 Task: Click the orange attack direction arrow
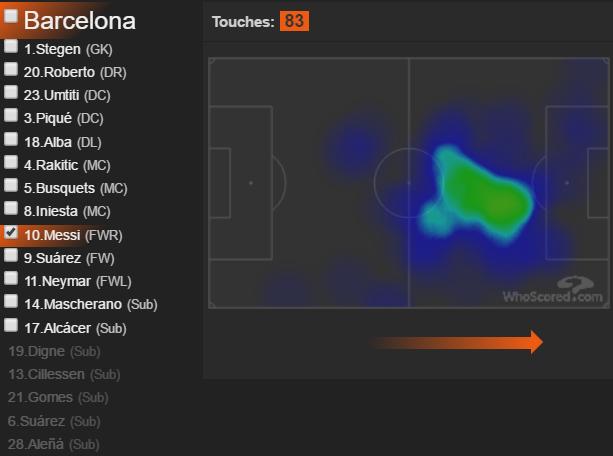[x=457, y=342]
